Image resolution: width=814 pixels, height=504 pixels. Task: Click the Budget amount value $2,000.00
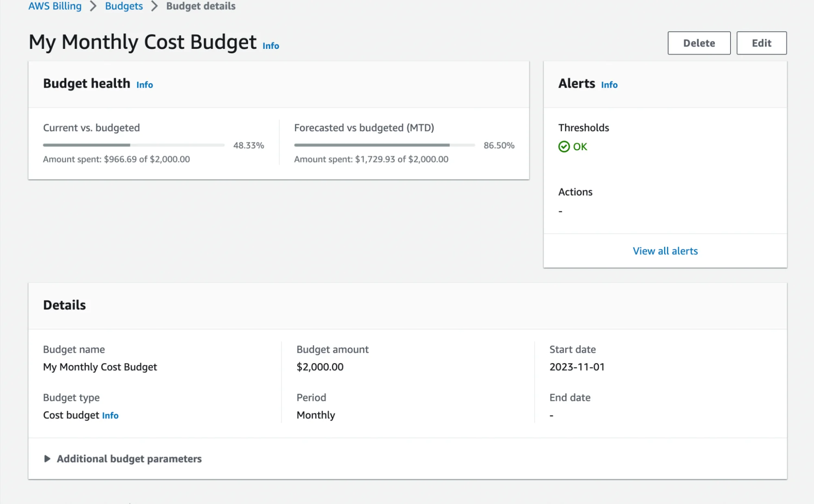pyautogui.click(x=320, y=367)
